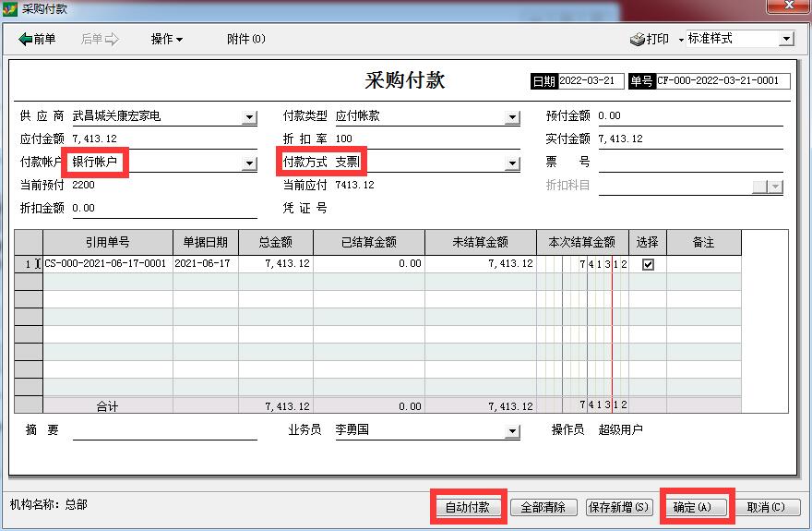812x531 pixels.
Task: Click the 摘要 input field
Action: [x=164, y=430]
